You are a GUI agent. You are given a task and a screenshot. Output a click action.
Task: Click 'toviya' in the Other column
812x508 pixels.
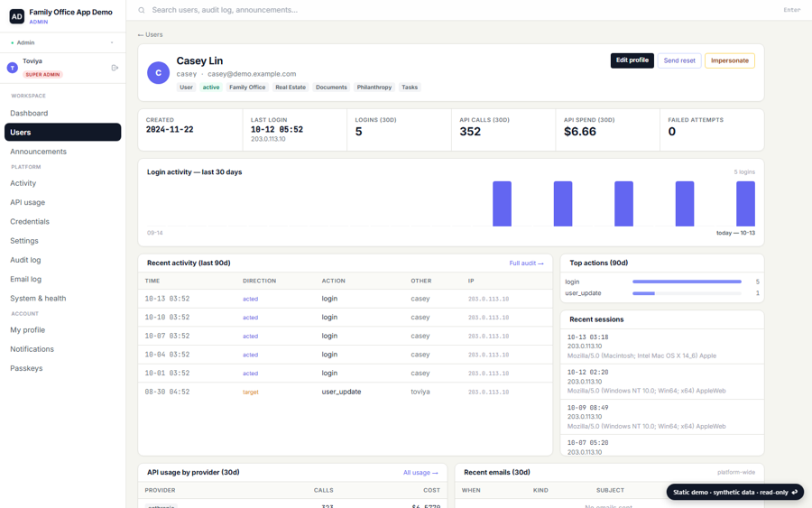(420, 392)
